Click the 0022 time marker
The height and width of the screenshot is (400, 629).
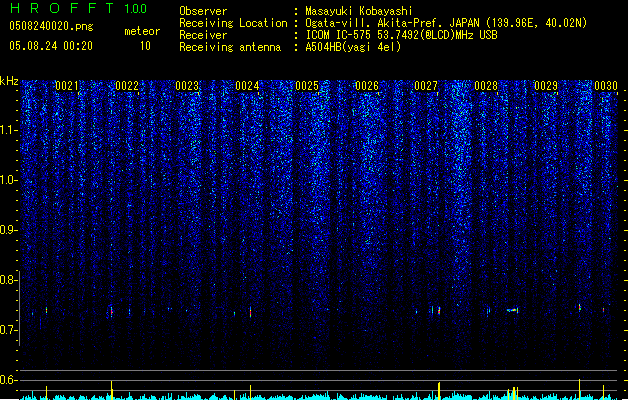tap(127, 86)
